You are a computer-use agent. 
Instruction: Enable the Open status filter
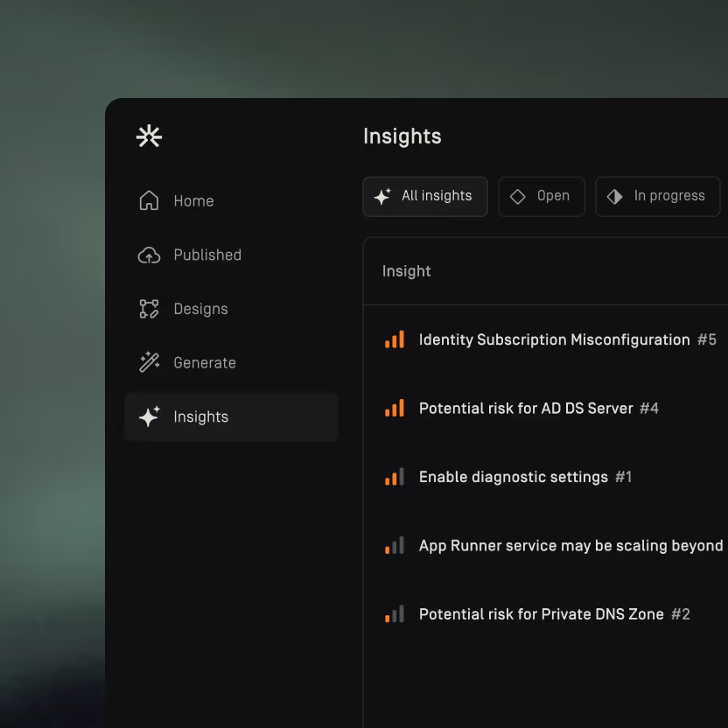click(x=541, y=196)
